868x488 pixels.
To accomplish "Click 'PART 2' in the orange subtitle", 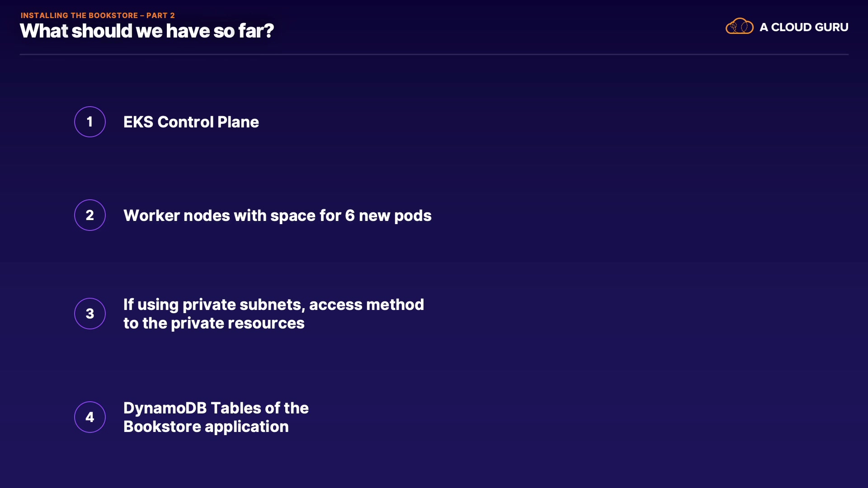I will pyautogui.click(x=160, y=15).
